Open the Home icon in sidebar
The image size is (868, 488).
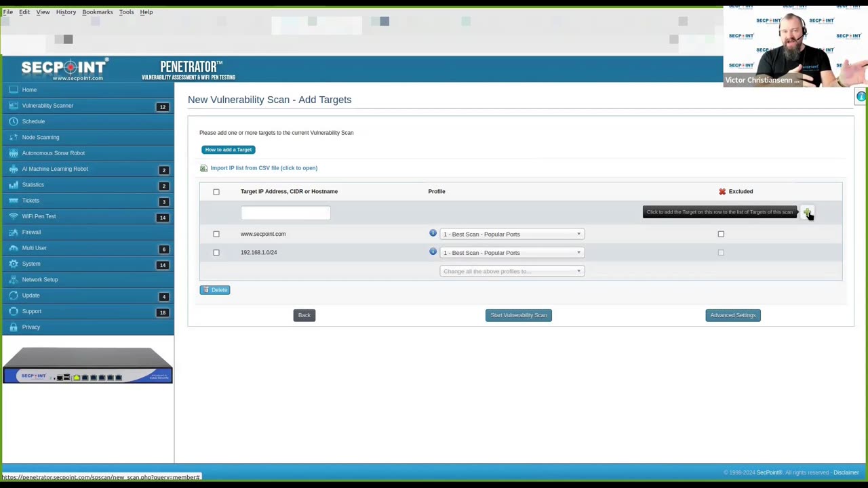pyautogui.click(x=13, y=89)
